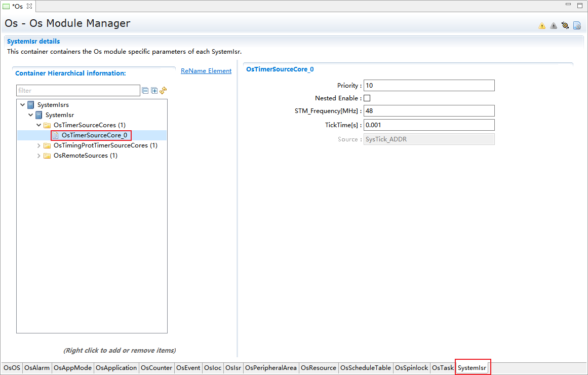
Task: Click the ReName Element link
Action: tap(206, 71)
